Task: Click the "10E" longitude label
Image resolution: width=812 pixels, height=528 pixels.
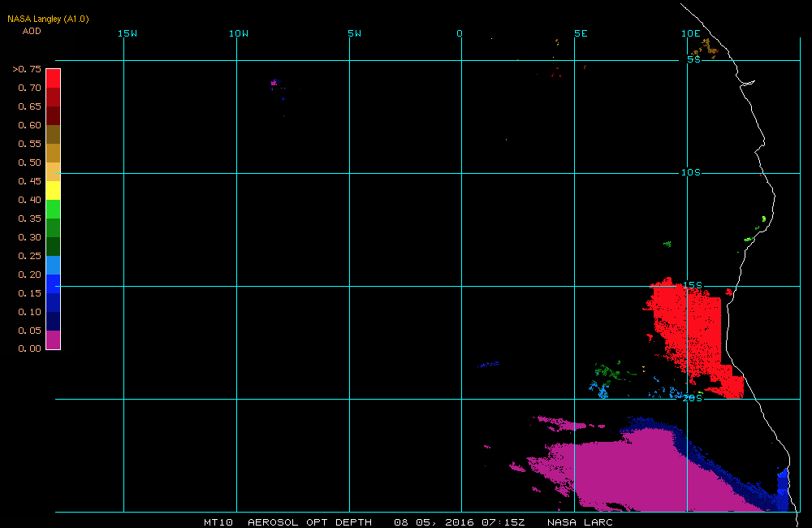Action: point(691,33)
